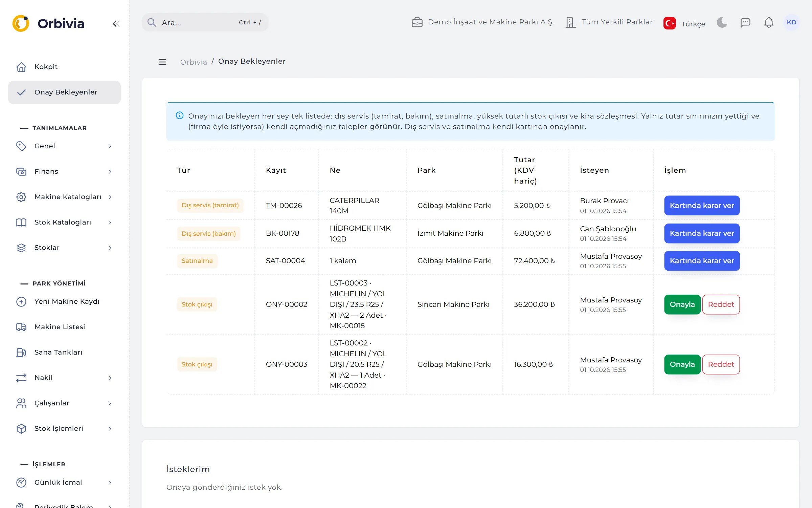Image resolution: width=812 pixels, height=508 pixels.
Task: Click the Turkish flag language icon
Action: (670, 23)
